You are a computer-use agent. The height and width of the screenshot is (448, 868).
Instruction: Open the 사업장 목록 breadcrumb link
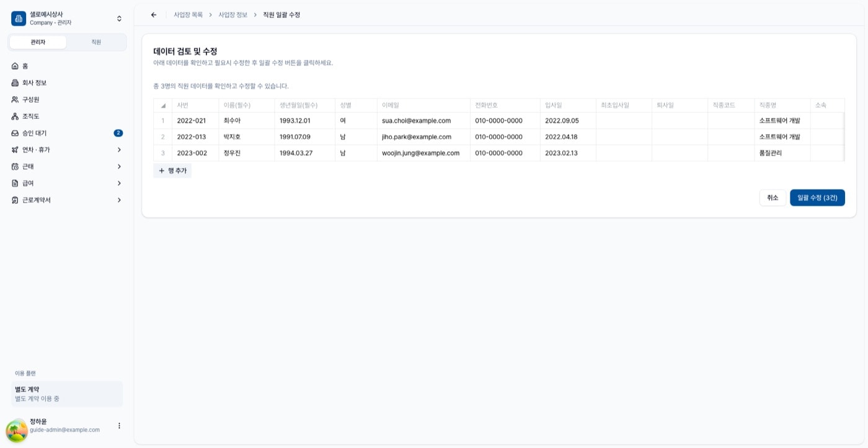coord(188,15)
